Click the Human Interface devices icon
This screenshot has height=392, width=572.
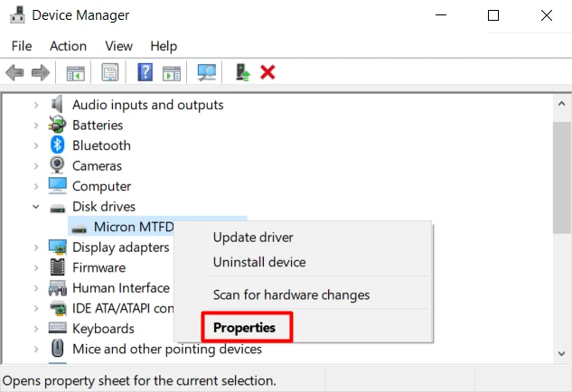57,288
